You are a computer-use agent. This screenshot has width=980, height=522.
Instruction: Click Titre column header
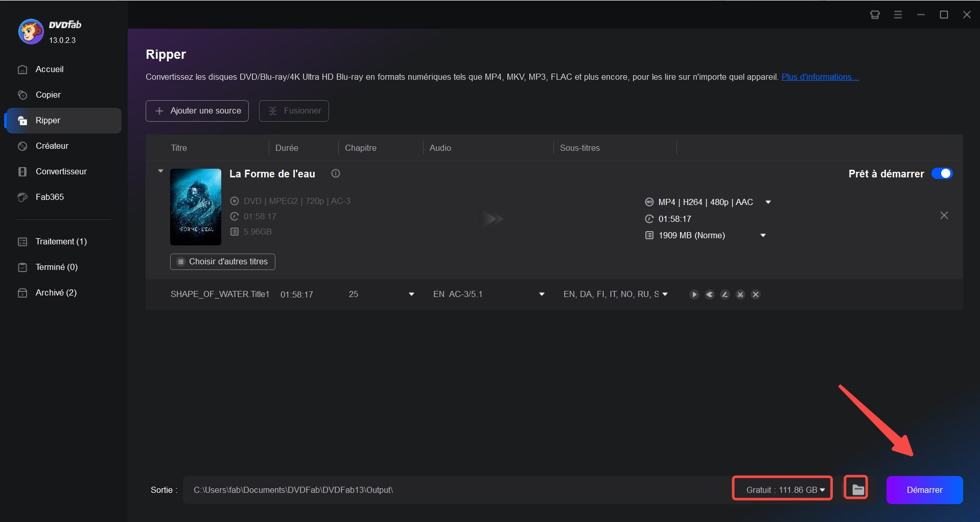coord(179,148)
